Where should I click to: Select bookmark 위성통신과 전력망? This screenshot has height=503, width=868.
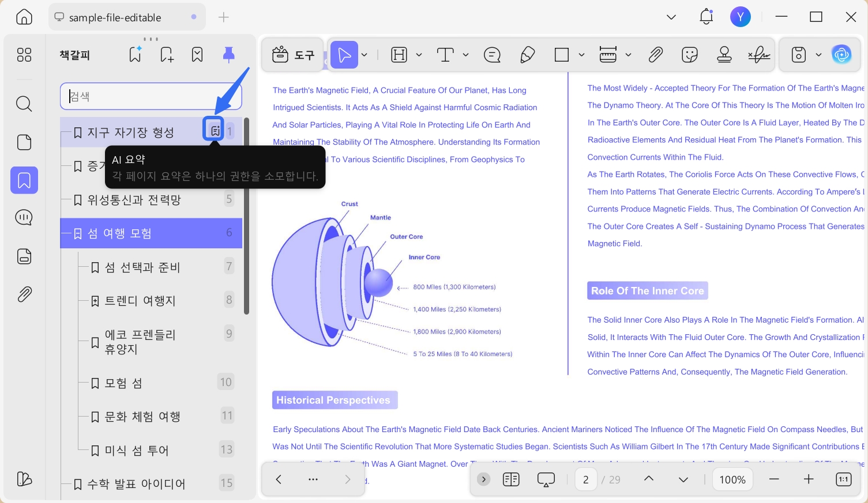151,200
